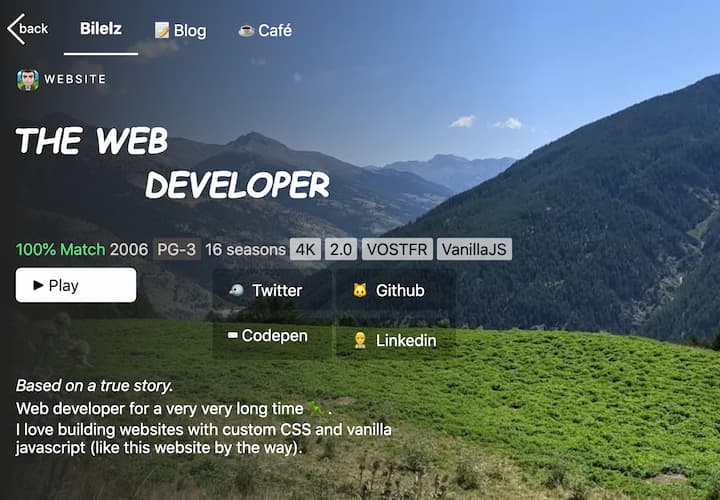Click the 100% Match green text
The image size is (720, 500).
click(60, 250)
